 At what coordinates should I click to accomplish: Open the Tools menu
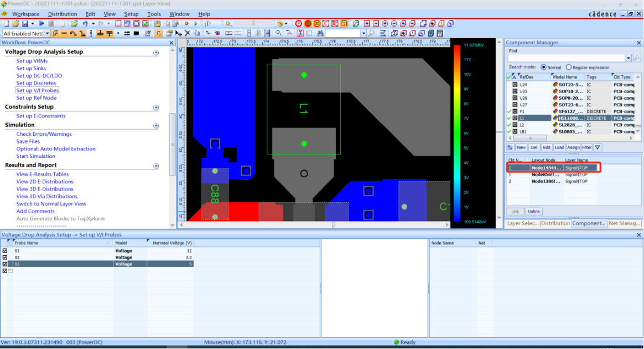[154, 14]
